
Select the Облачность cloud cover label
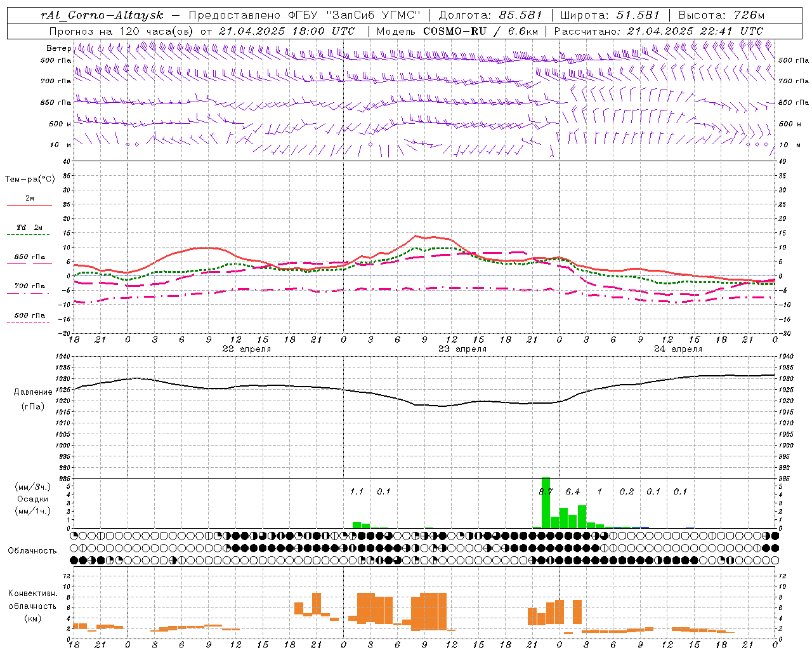pos(32,550)
